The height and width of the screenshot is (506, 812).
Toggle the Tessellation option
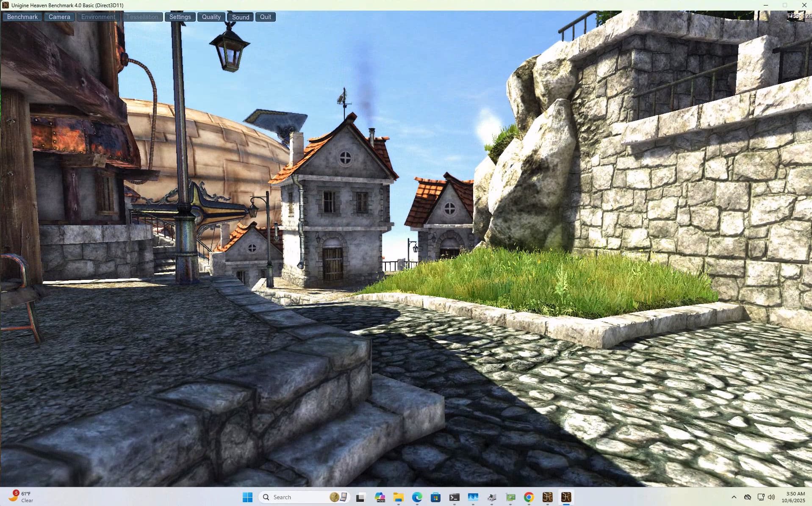click(142, 17)
